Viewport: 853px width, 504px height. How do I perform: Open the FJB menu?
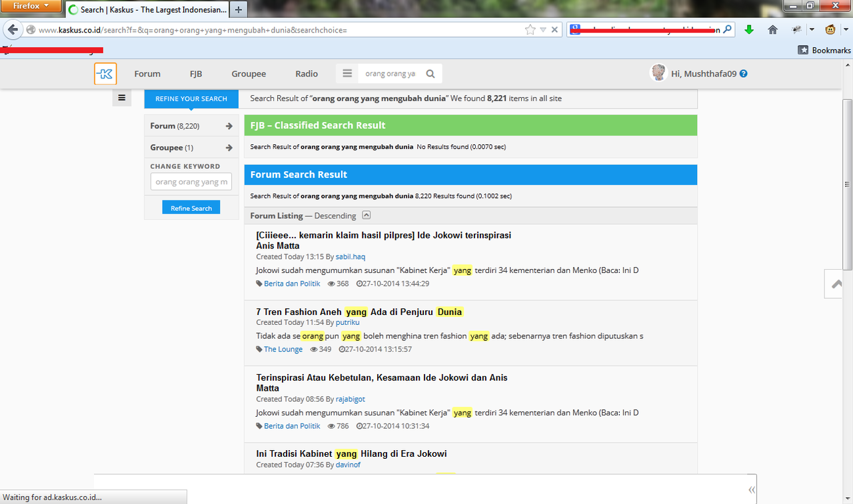[x=196, y=74]
